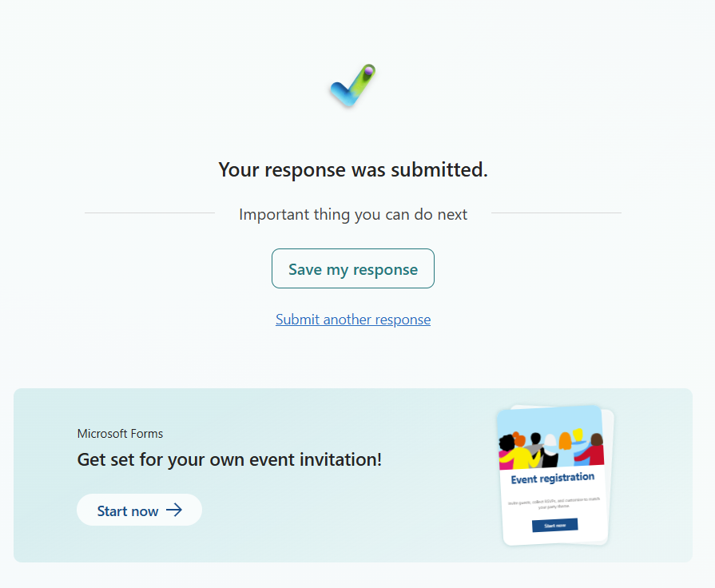
Task: Click the purple dot on the checkmark
Action: pos(368,71)
